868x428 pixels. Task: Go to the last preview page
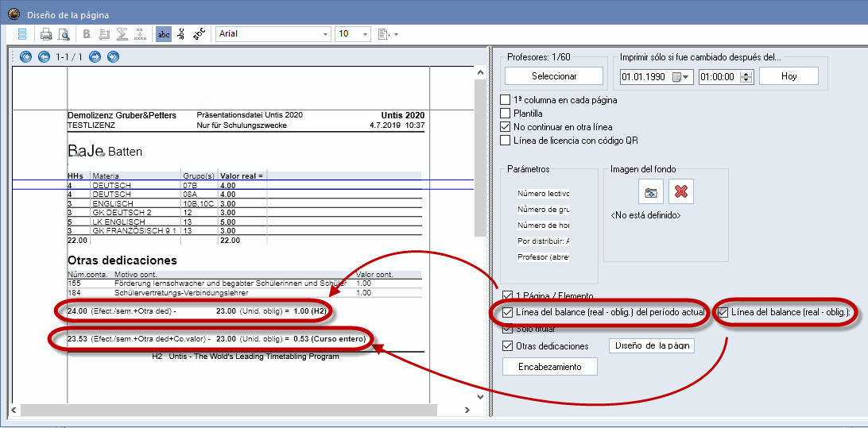(114, 56)
